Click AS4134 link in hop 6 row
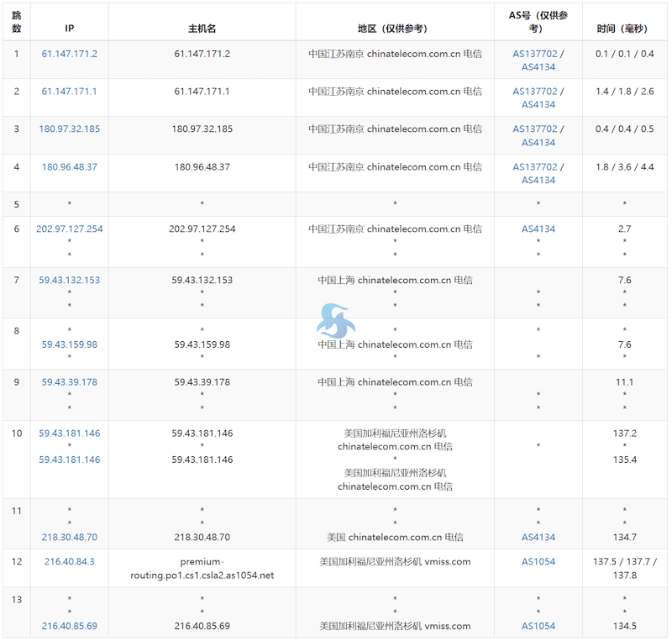The height and width of the screenshot is (641, 672). coord(538,229)
